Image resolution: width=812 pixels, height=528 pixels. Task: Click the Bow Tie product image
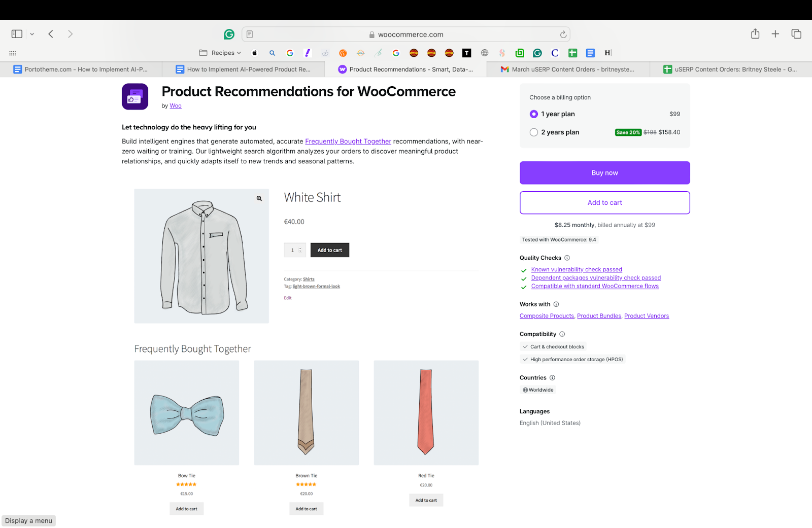point(186,413)
